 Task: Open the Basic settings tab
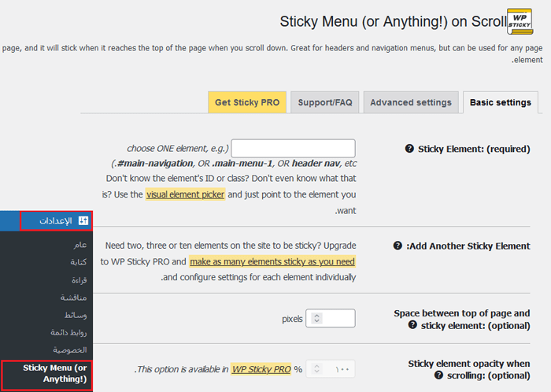(501, 102)
